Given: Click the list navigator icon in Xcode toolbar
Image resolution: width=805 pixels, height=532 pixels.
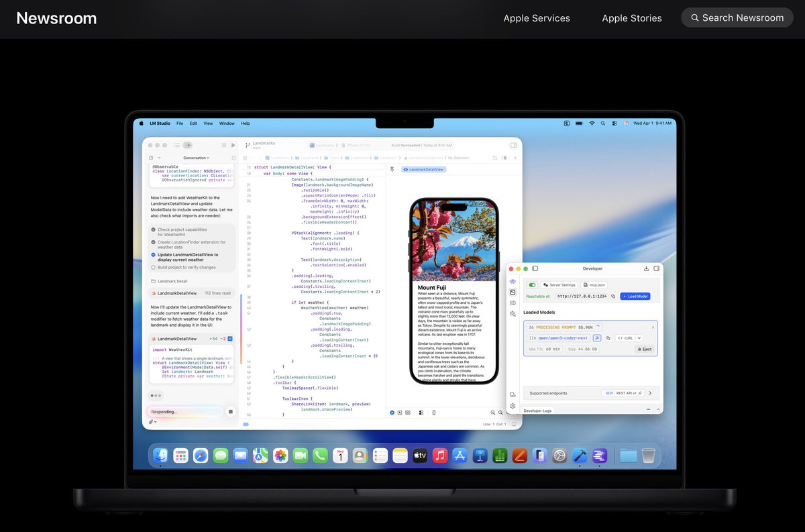Looking at the screenshot, I should click(177, 145).
